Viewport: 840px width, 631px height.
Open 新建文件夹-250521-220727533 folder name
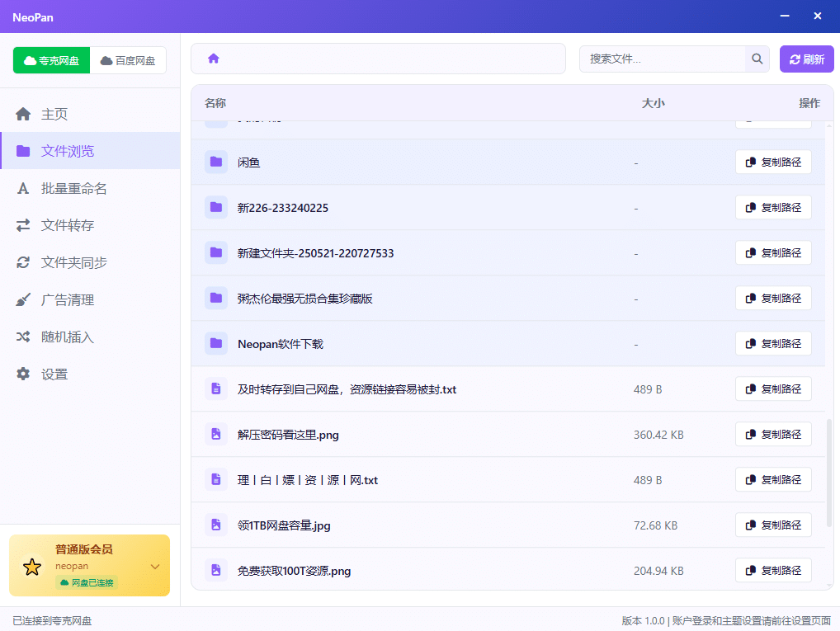tap(315, 253)
